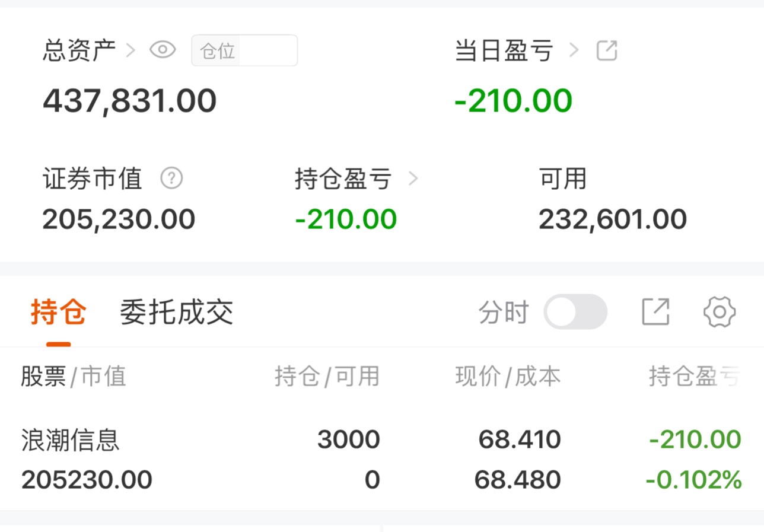Click the 可用 balance 232,601.00
The width and height of the screenshot is (764, 532).
click(612, 219)
